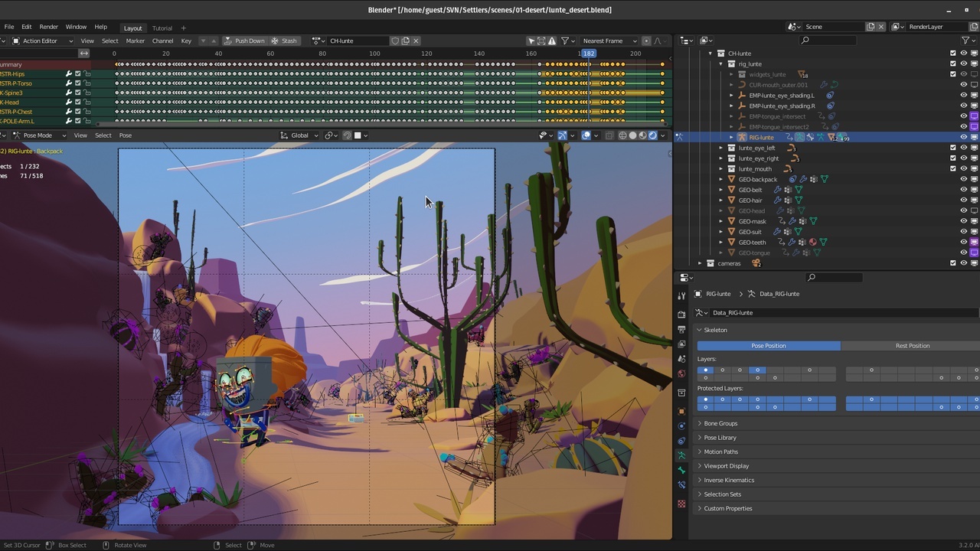
Task: Open the Render menu
Action: 48,27
